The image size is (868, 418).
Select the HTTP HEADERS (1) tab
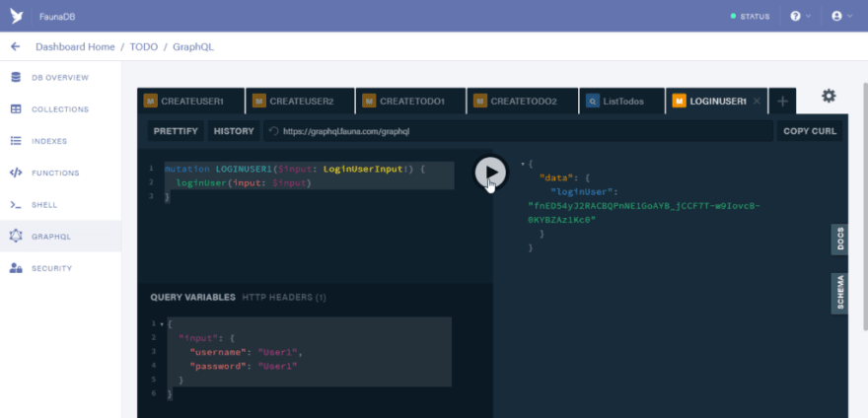(x=284, y=298)
